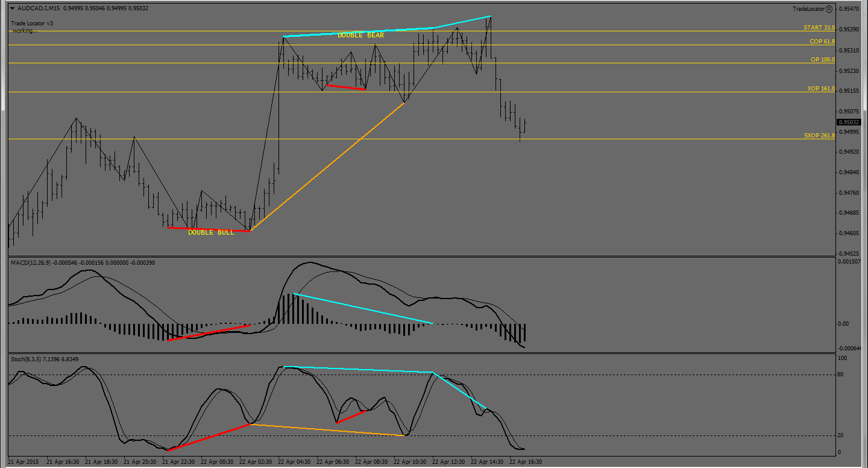
Task: Click the "21 Apr 2015" time axis label
Action: (x=23, y=462)
